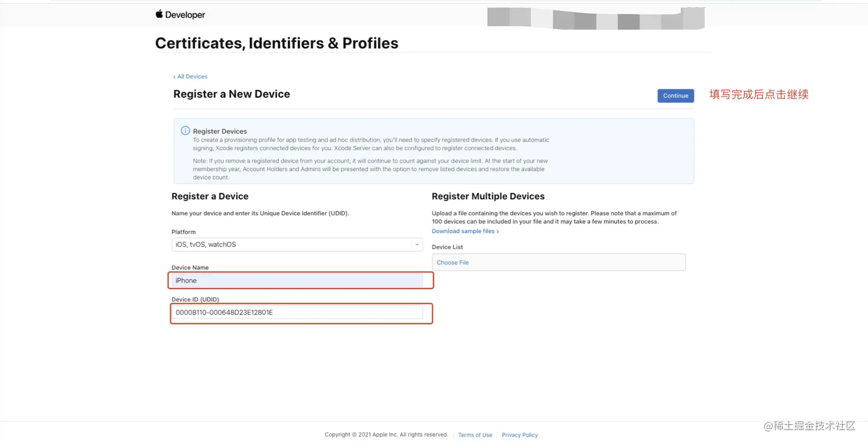Click the Platform label above dropdown
This screenshot has width=868, height=444.
(184, 232)
